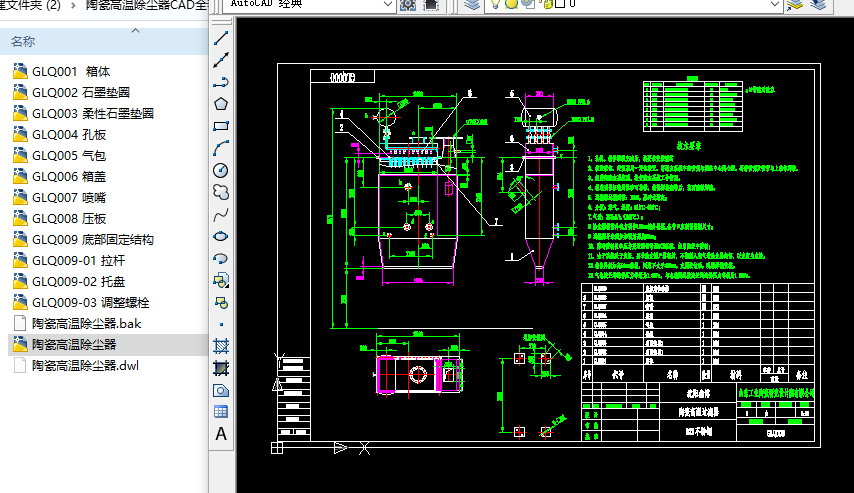Screen dimensions: 854x493
Task: Click Make Object's Layer Current icon
Action: pos(795,5)
